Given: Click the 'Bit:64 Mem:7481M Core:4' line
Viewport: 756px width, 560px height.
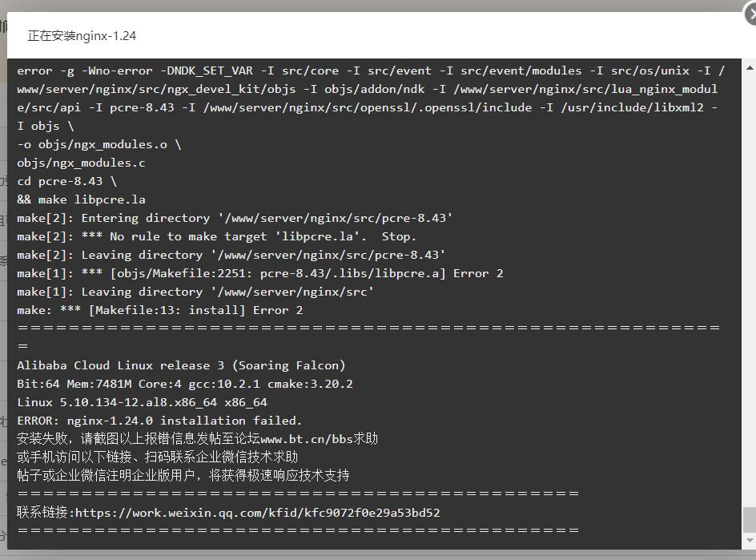Looking at the screenshot, I should 185,384.
